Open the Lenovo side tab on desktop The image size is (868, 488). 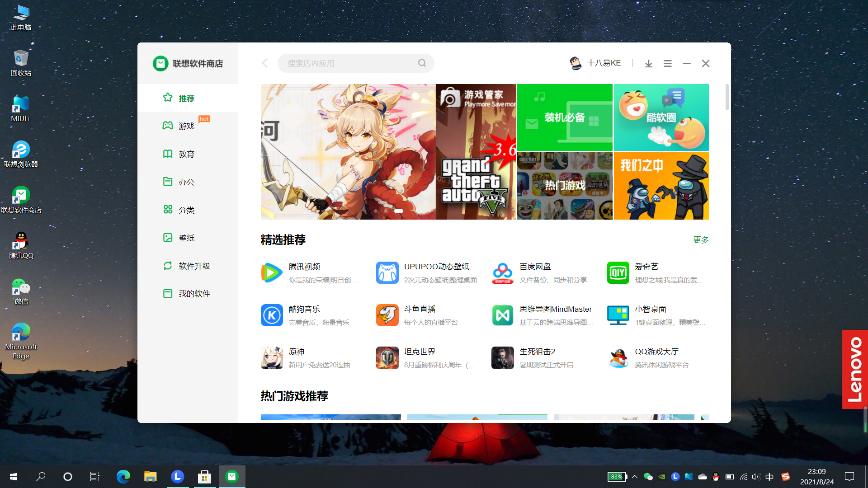point(854,370)
